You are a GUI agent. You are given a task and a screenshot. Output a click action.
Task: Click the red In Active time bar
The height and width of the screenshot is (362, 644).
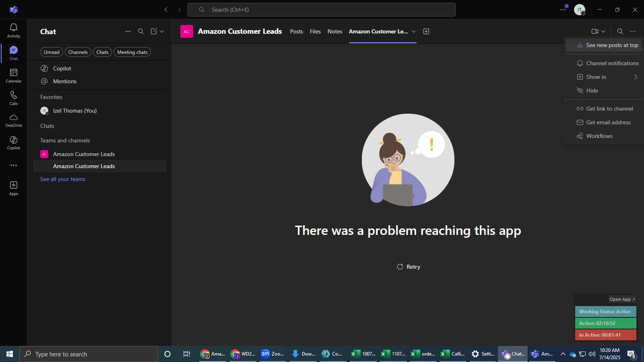coord(606,335)
